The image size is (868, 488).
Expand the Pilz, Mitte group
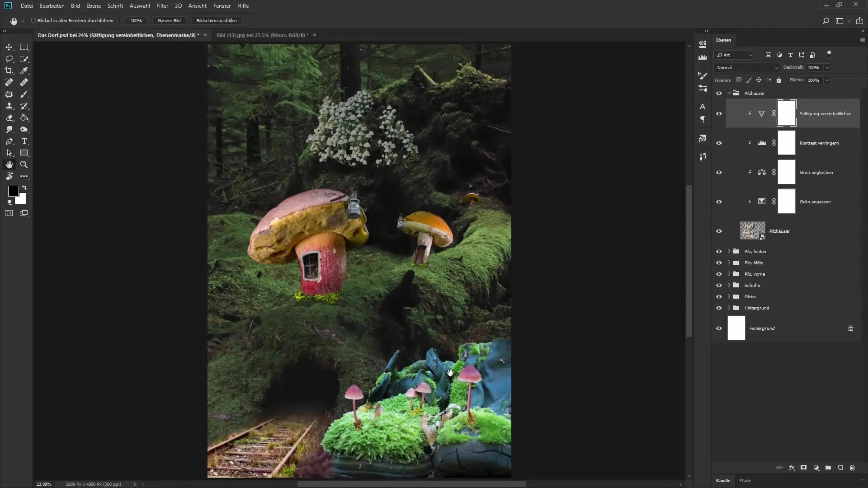[729, 263]
